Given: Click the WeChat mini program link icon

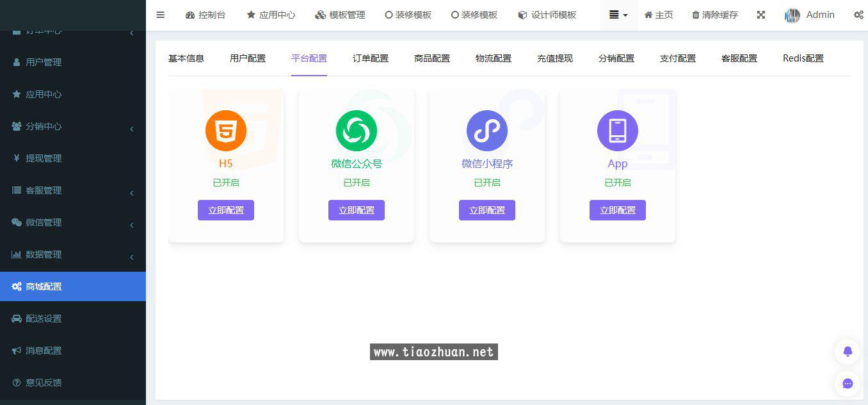Looking at the screenshot, I should [486, 131].
